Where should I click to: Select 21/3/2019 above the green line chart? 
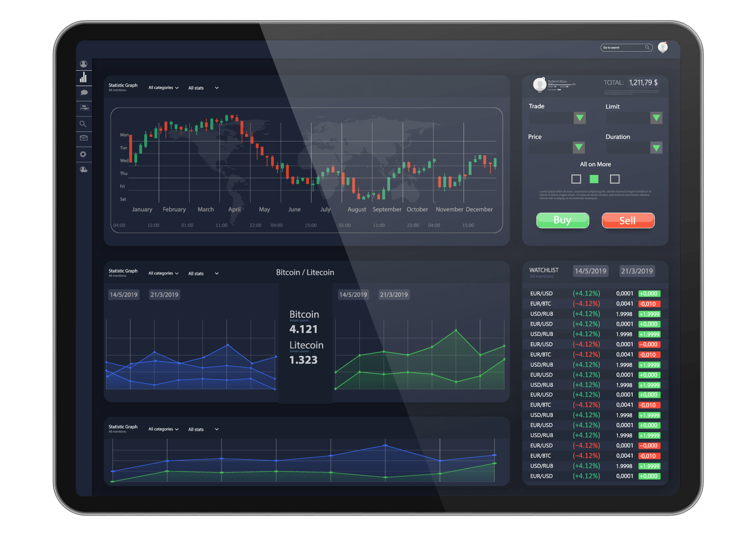(394, 294)
